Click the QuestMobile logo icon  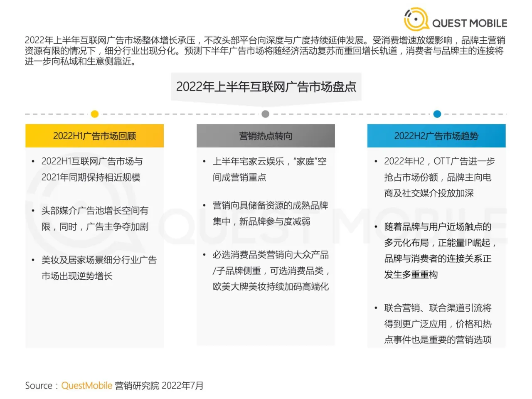pyautogui.click(x=416, y=19)
